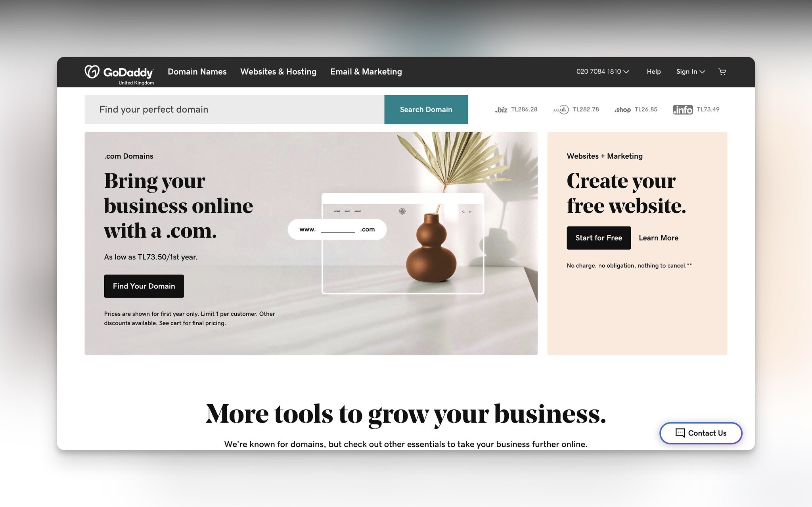Click the Search Domain button
812x507 pixels.
pos(425,109)
